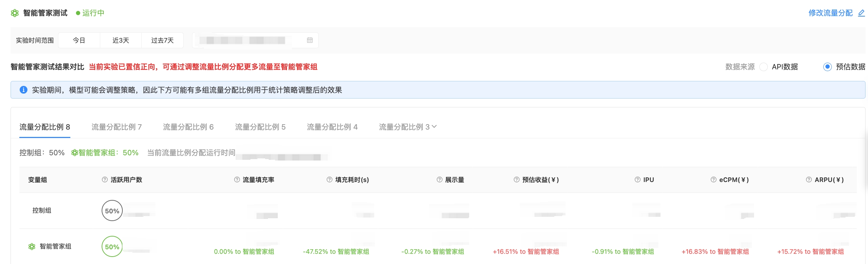The height and width of the screenshot is (264, 868).
Task: Click help icon next to eCPM(¥)
Action: (x=714, y=180)
